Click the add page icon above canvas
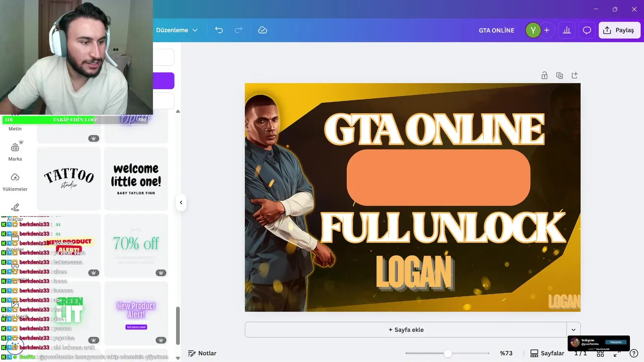This screenshot has width=644, height=362. tap(575, 75)
